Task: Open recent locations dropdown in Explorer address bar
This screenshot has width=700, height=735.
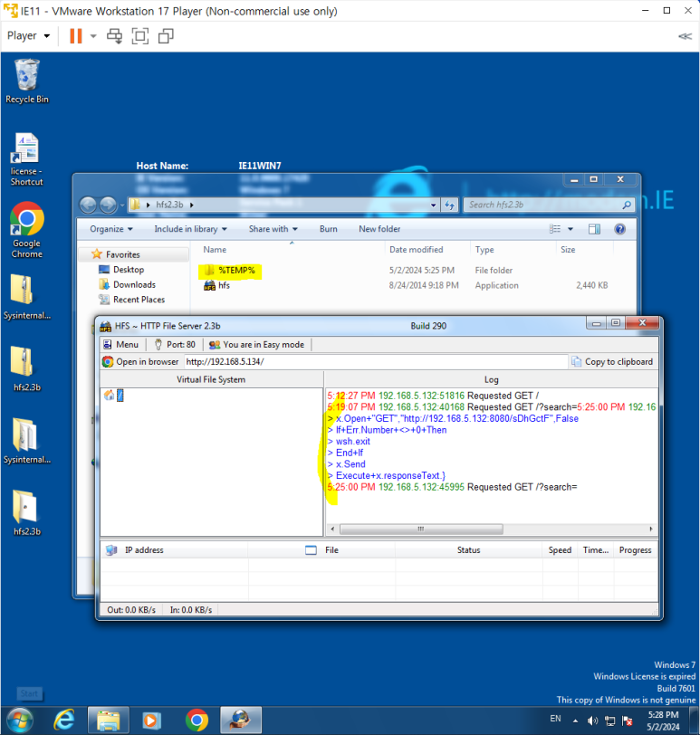Action: [x=433, y=205]
